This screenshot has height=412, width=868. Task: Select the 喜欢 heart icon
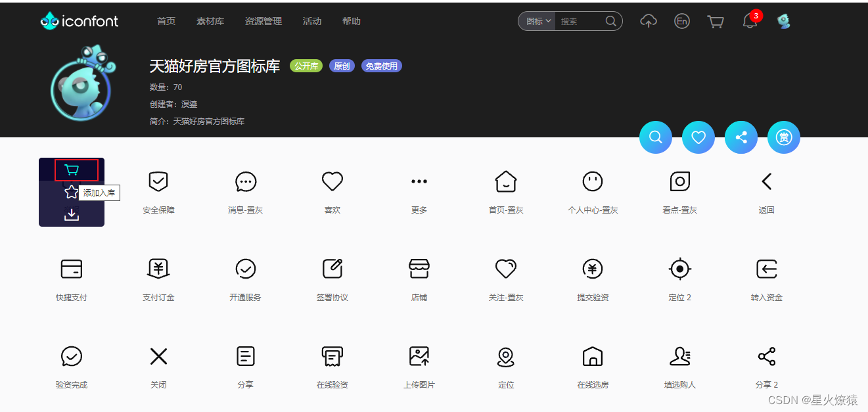click(332, 181)
